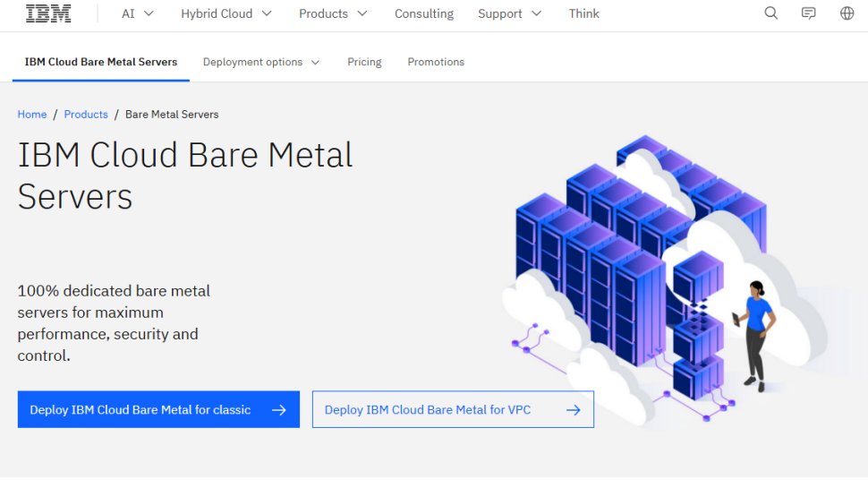Click Deploy IBM Cloud Bare Metal for classic
This screenshot has width=868, height=488.
158,409
